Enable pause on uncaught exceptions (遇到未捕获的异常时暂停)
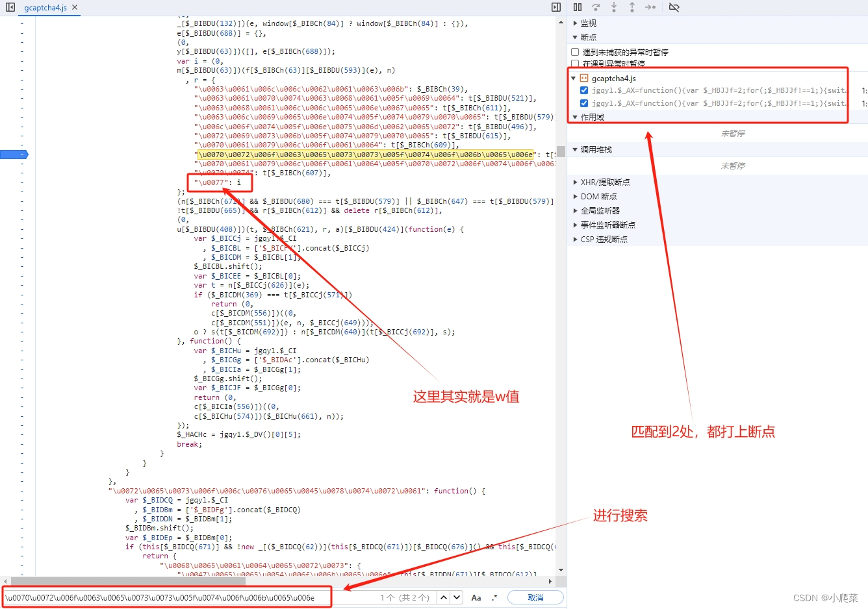The image size is (868, 609). click(x=575, y=52)
